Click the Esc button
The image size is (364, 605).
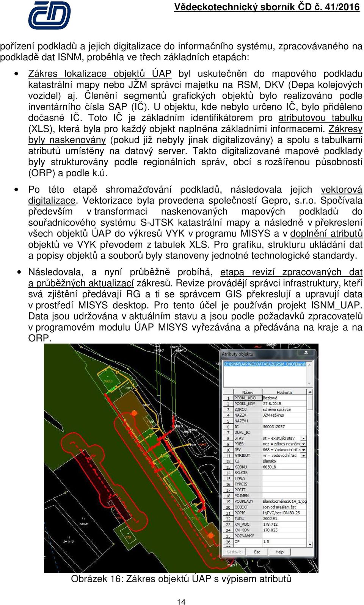(257, 552)
